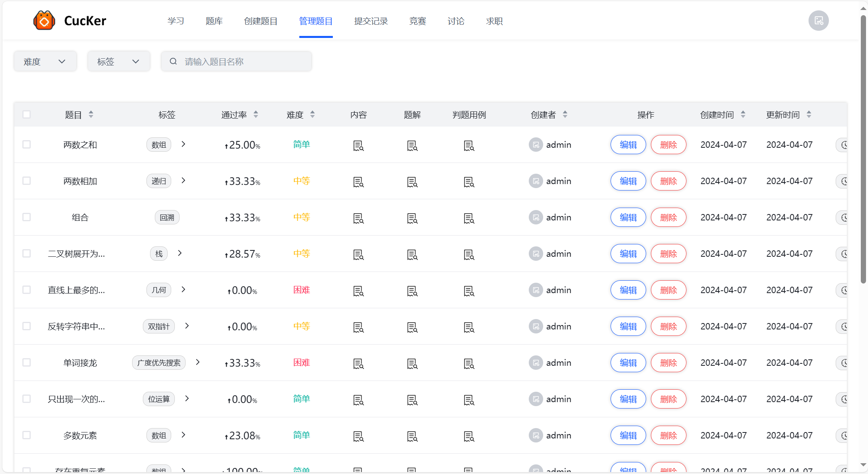View content icon for 反转字符串中… row

click(358, 327)
